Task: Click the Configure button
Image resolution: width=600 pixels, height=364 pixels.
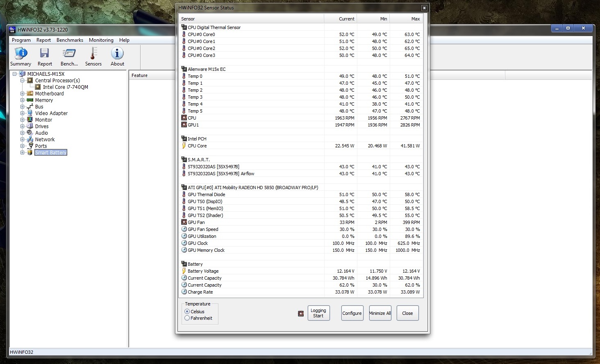Action: tap(352, 313)
